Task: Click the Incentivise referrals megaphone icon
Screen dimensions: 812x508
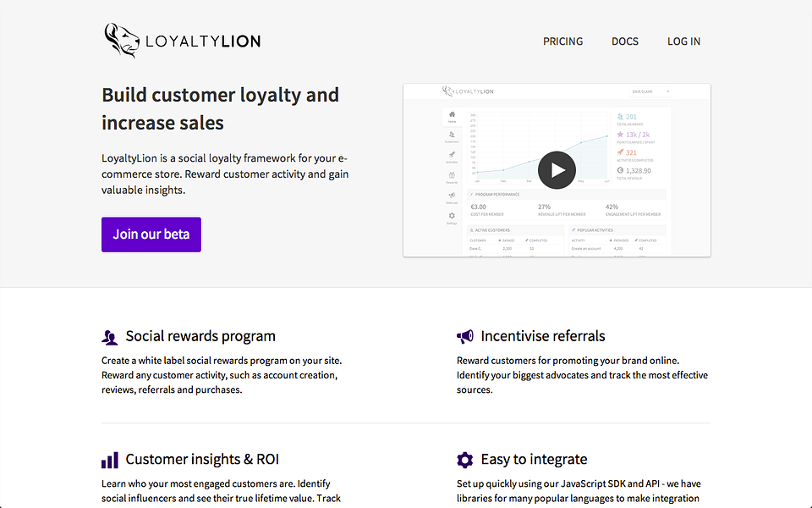Action: [464, 335]
